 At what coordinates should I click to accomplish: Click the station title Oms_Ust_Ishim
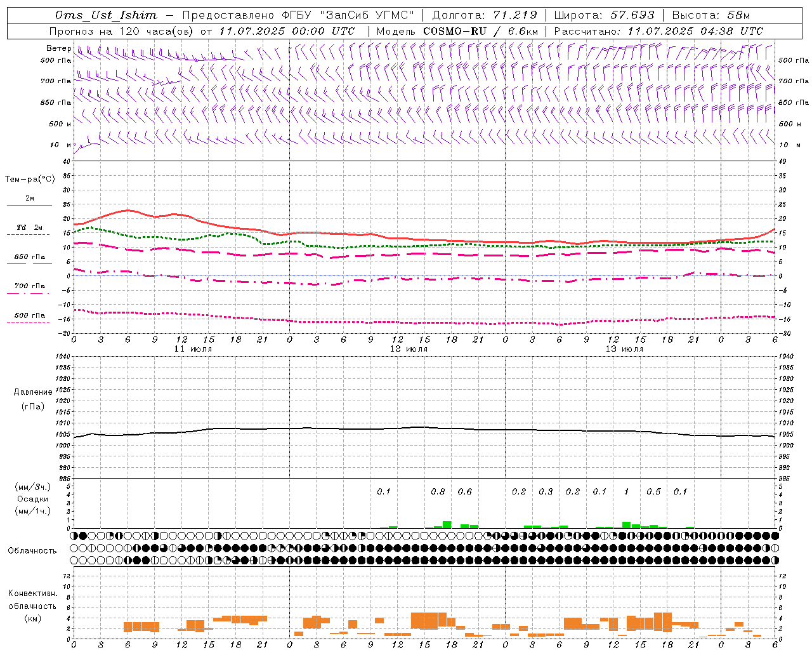[106, 15]
